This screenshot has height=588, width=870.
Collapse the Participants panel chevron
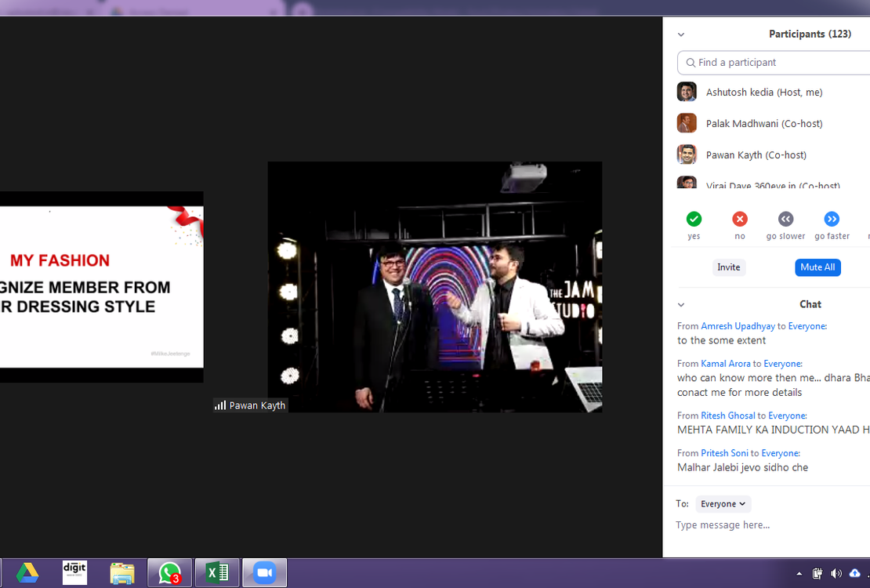click(x=681, y=34)
